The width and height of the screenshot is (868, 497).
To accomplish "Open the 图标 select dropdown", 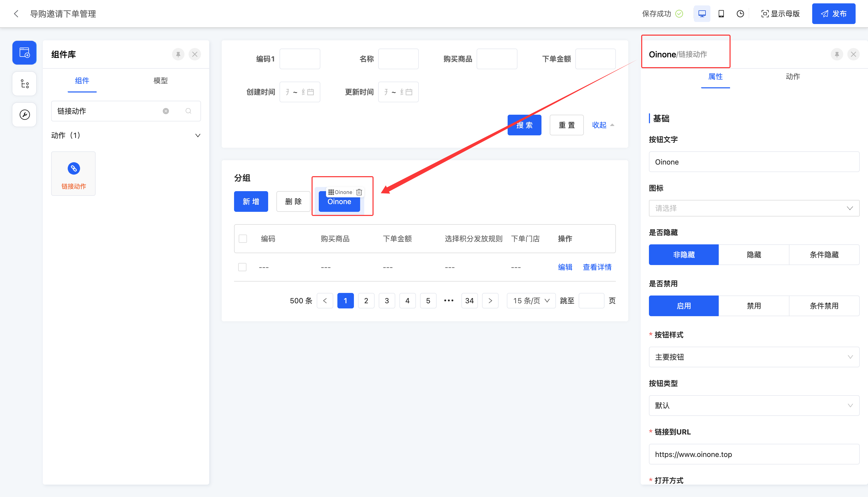I will click(754, 208).
